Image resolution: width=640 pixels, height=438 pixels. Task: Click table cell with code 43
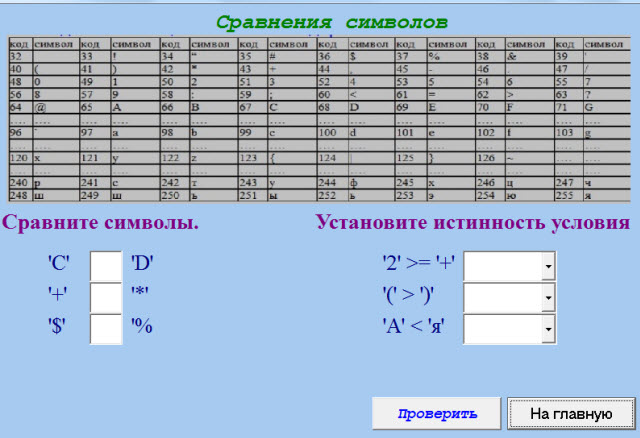click(x=253, y=69)
